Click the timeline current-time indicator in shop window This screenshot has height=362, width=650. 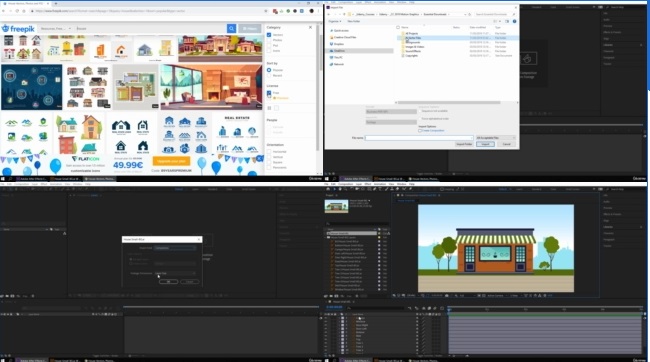coord(449,309)
